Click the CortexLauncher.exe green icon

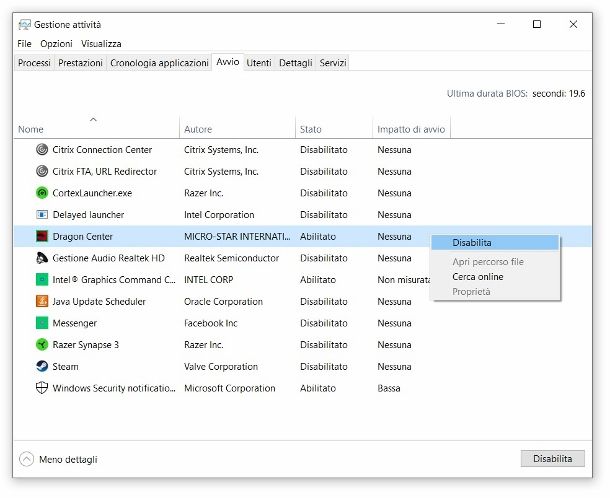coord(42,193)
